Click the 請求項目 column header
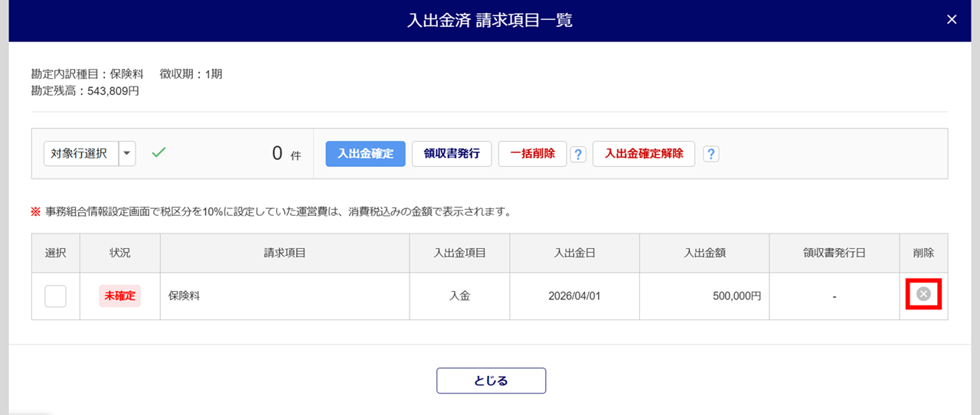 (x=285, y=253)
